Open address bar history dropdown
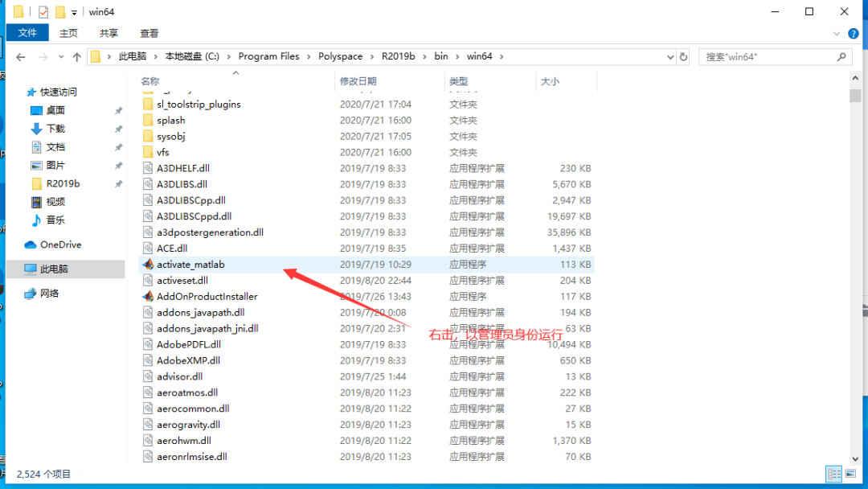Image resolution: width=868 pixels, height=489 pixels. click(x=670, y=56)
